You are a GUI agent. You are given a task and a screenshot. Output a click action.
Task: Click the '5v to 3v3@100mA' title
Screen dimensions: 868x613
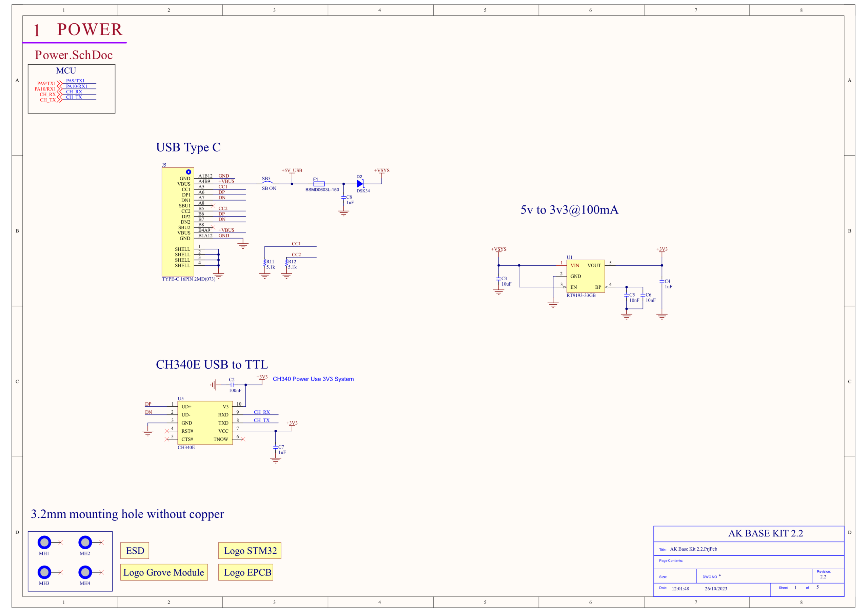569,210
